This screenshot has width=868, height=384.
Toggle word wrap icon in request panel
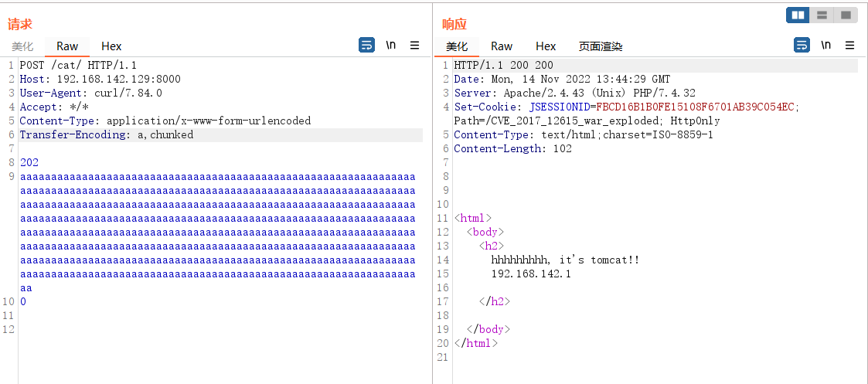(366, 46)
